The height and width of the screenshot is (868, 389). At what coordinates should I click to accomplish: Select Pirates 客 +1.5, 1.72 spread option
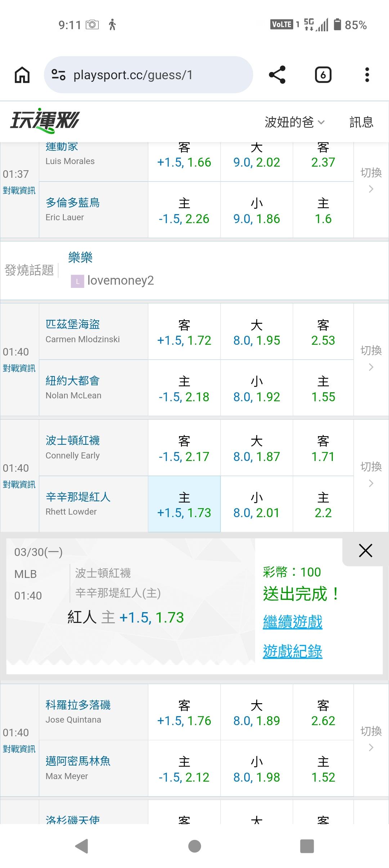coord(184,332)
